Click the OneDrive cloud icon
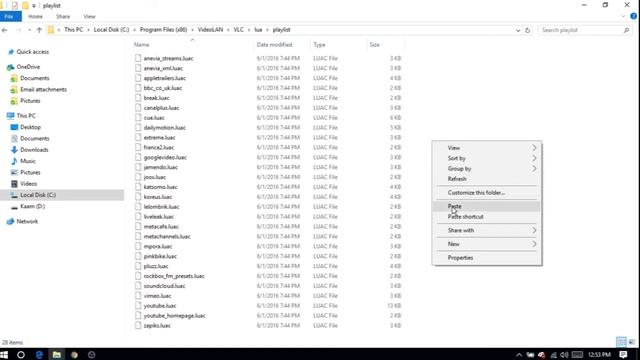Screen dimensions: 640x360 tap(10, 67)
